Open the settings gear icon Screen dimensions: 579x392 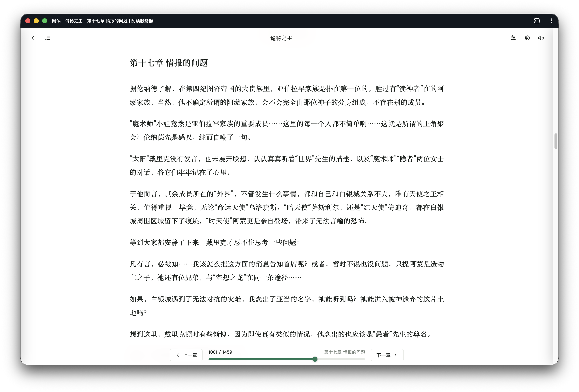tap(527, 38)
